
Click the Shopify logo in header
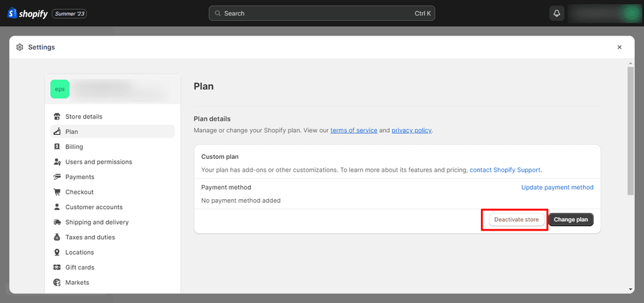tap(28, 13)
